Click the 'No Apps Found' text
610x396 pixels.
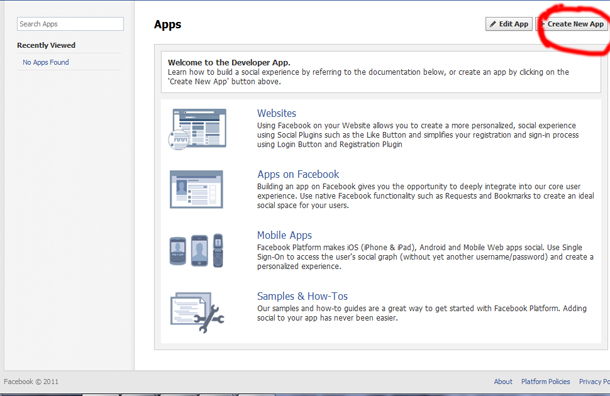[x=46, y=62]
